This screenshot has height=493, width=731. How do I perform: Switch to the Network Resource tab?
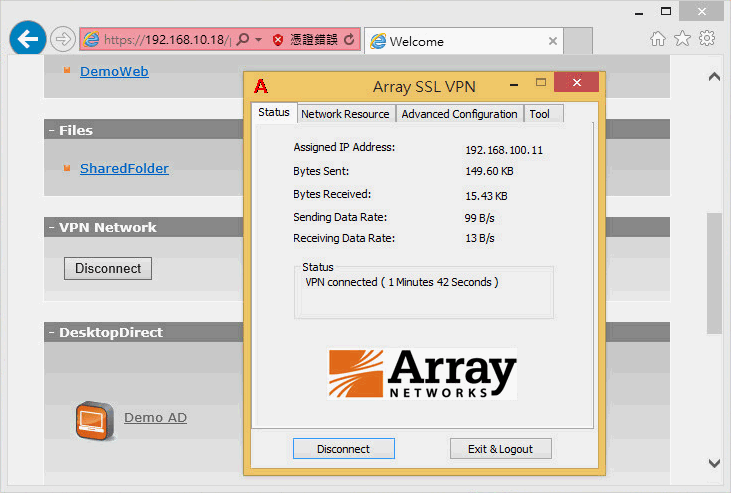pos(345,114)
